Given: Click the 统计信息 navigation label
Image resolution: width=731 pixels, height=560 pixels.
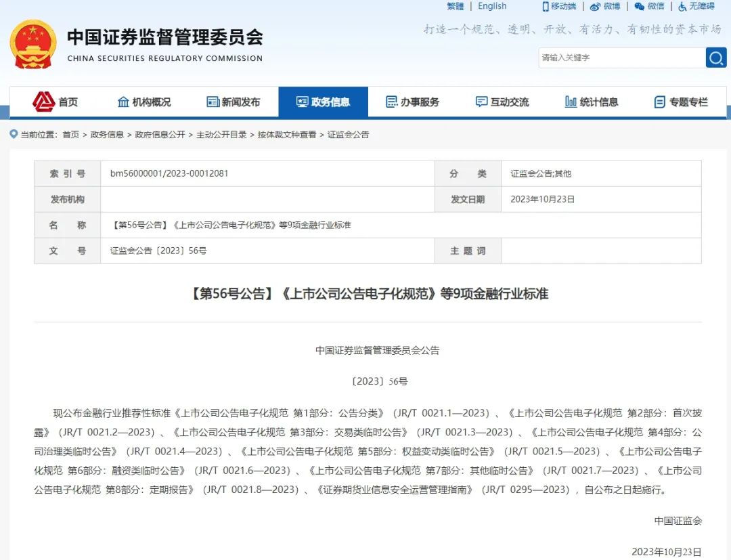Looking at the screenshot, I should click(x=599, y=102).
